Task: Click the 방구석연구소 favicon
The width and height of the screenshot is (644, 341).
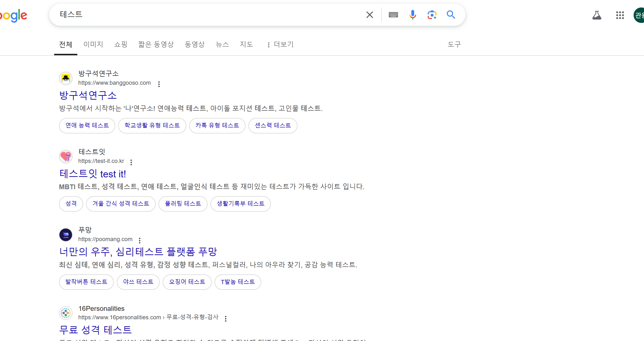Action: (66, 78)
